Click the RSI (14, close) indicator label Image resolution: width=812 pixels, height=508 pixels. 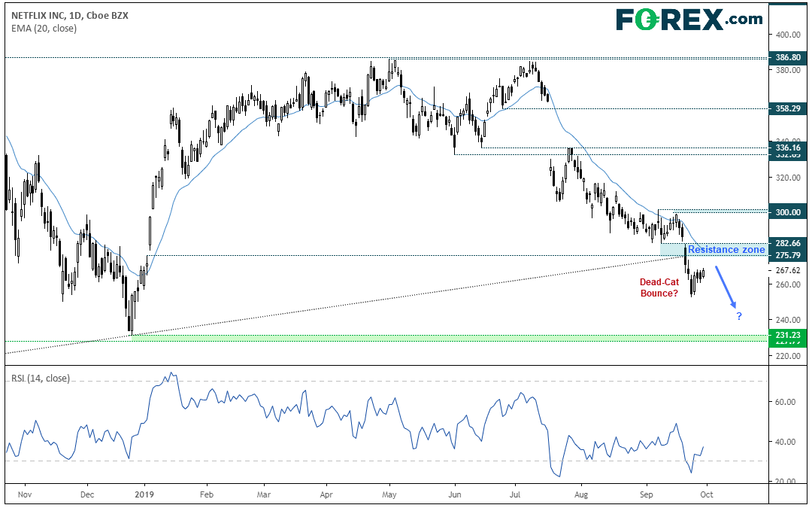coord(41,379)
